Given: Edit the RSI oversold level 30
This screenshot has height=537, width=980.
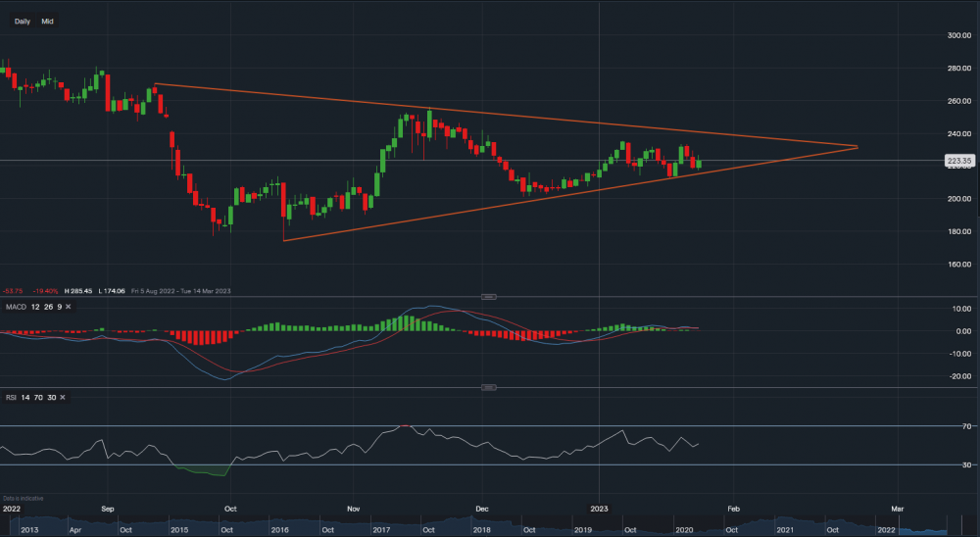Looking at the screenshot, I should click(51, 397).
